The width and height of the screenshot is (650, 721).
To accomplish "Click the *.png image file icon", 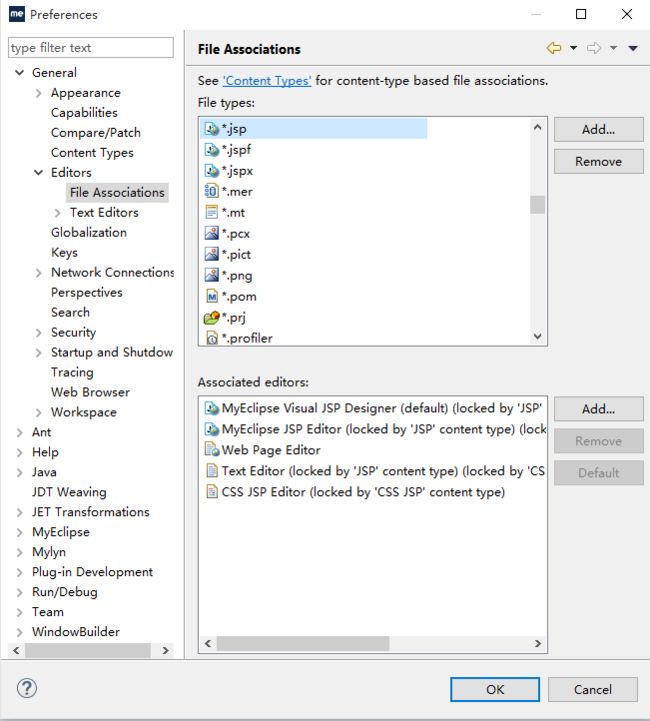I will coord(211,275).
